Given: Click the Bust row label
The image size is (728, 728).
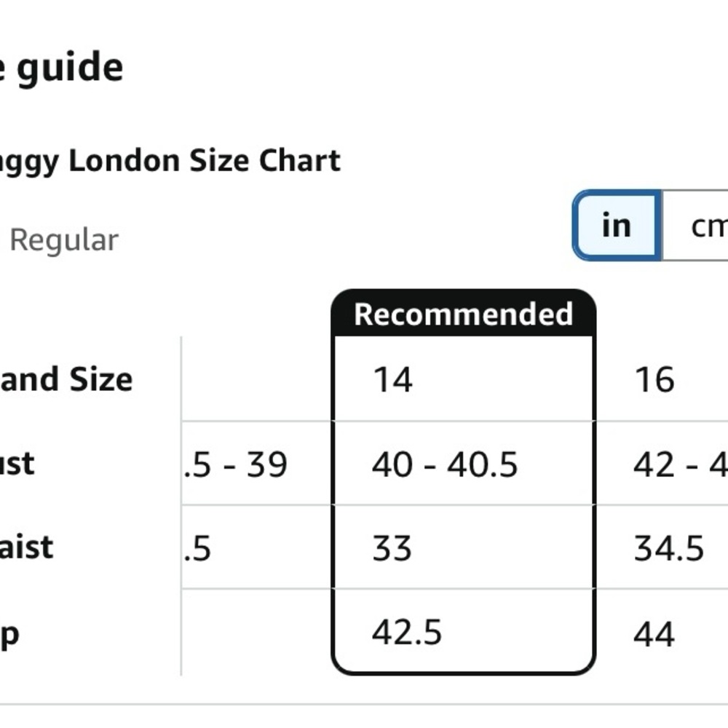Looking at the screenshot, I should click(x=17, y=463).
